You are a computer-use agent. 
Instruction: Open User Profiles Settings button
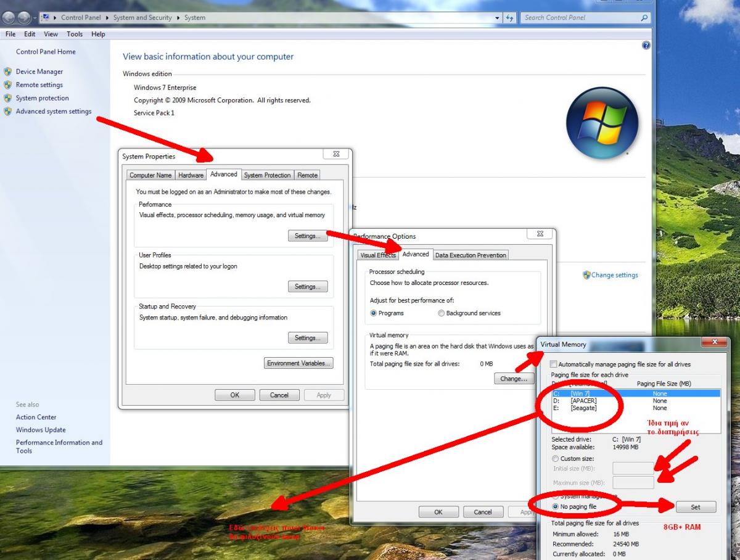308,287
